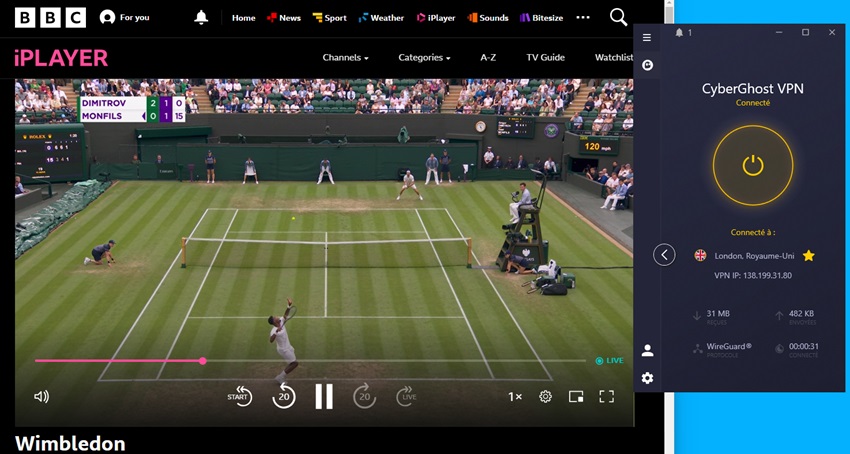Click the 482 KB sent stat

(x=801, y=314)
